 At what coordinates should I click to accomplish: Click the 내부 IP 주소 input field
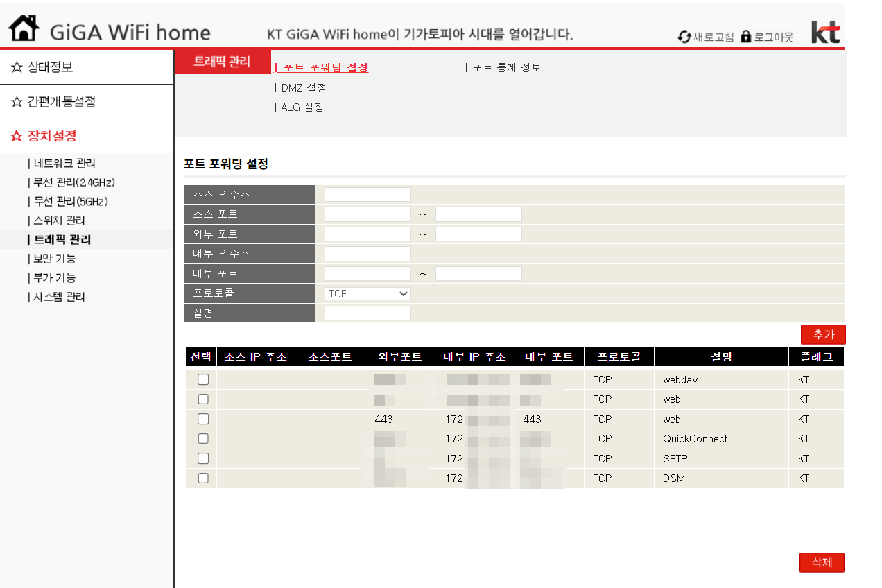(367, 254)
